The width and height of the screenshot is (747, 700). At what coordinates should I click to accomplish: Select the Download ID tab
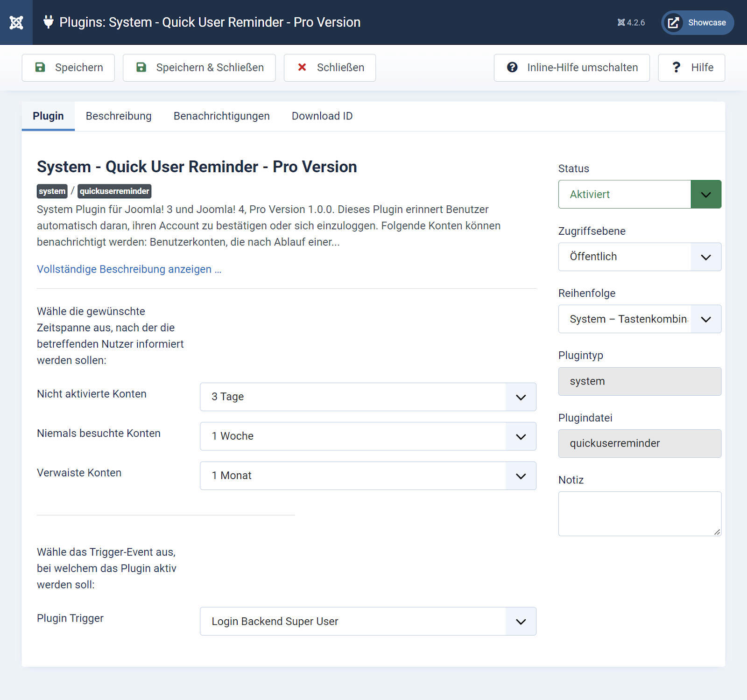(322, 116)
